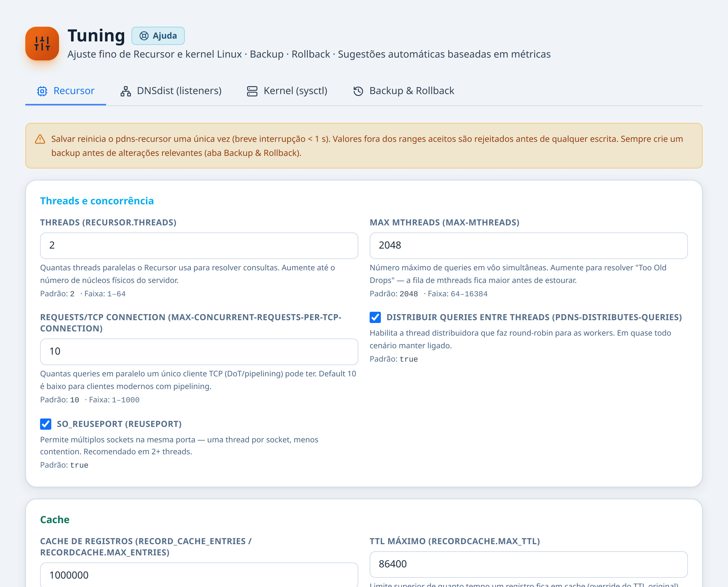Click the orange Tuning sliders app icon

pyautogui.click(x=42, y=44)
